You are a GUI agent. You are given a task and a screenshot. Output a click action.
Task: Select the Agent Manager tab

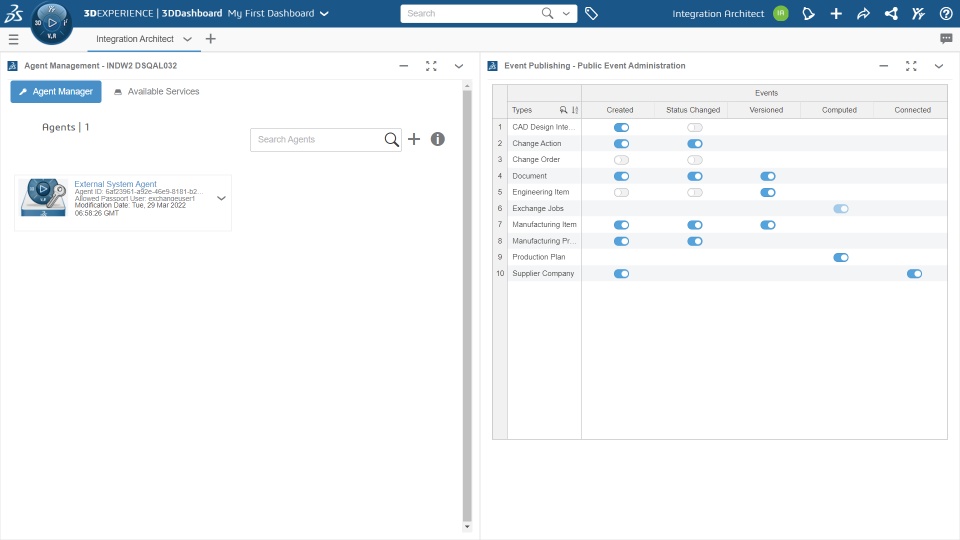tap(56, 91)
